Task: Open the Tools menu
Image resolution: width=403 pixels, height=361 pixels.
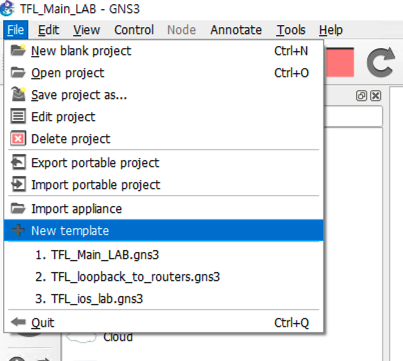Action: tap(291, 30)
